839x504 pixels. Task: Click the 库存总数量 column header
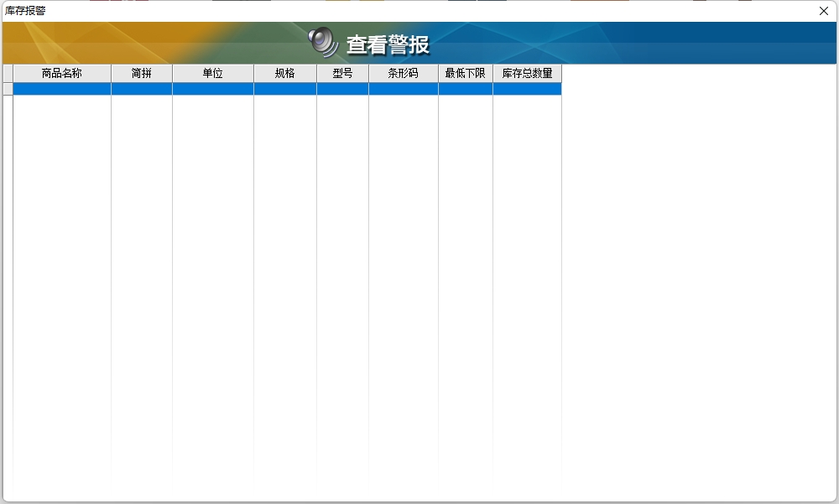pos(527,74)
